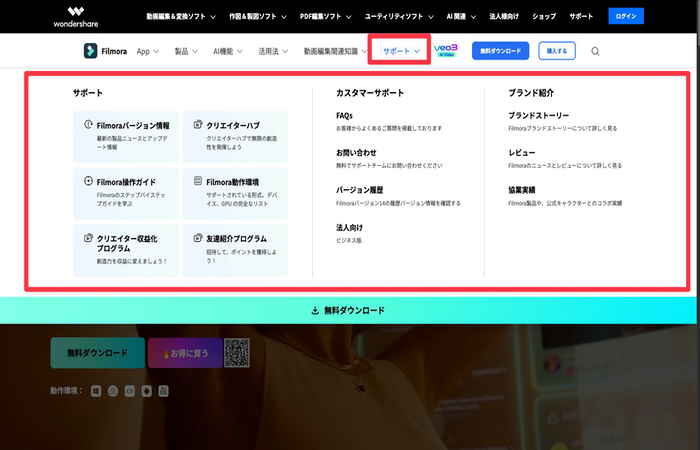This screenshot has width=700, height=450.
Task: Open the クリエイターハブ card
Action: (235, 136)
